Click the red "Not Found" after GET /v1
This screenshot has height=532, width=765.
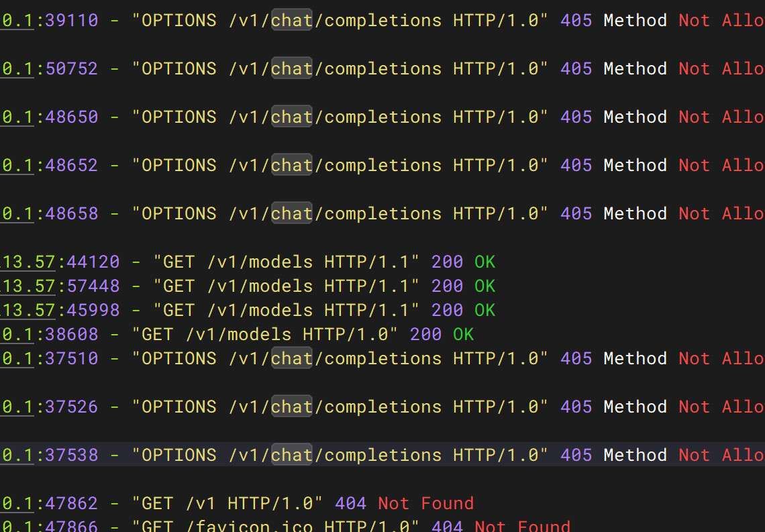coord(425,504)
